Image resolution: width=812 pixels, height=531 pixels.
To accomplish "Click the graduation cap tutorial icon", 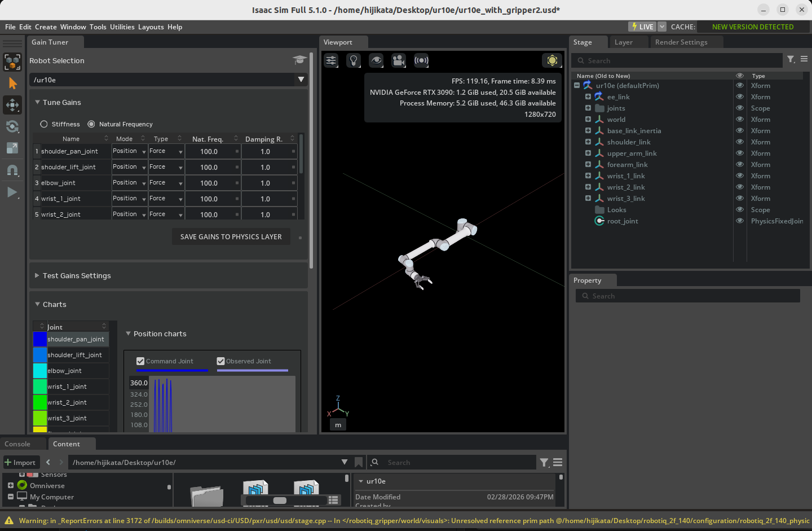I will pos(299,60).
